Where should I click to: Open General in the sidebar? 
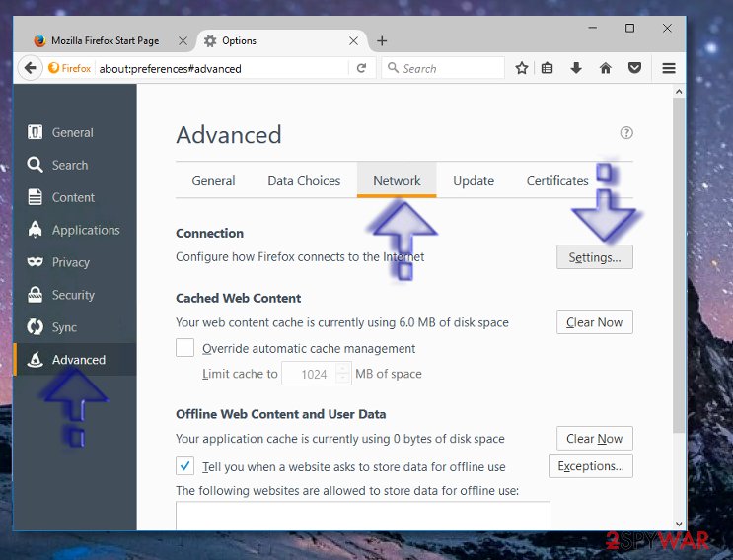pyautogui.click(x=75, y=133)
